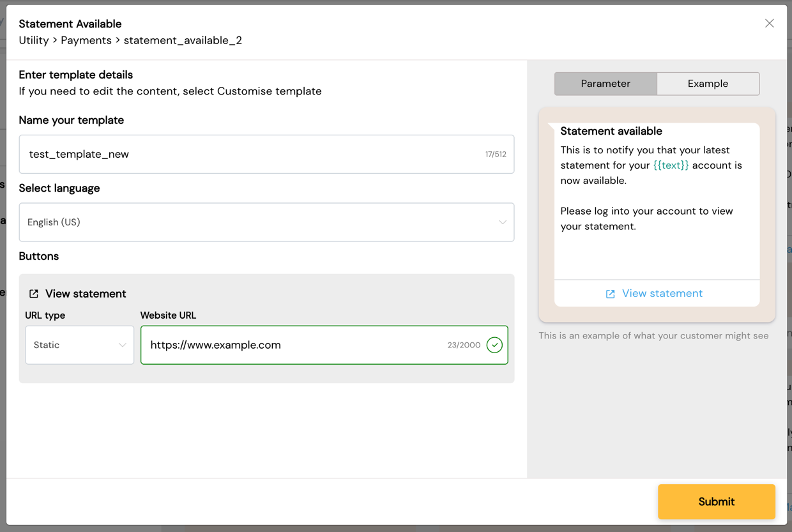
Task: Click the Buttons section label
Action: pos(39,256)
